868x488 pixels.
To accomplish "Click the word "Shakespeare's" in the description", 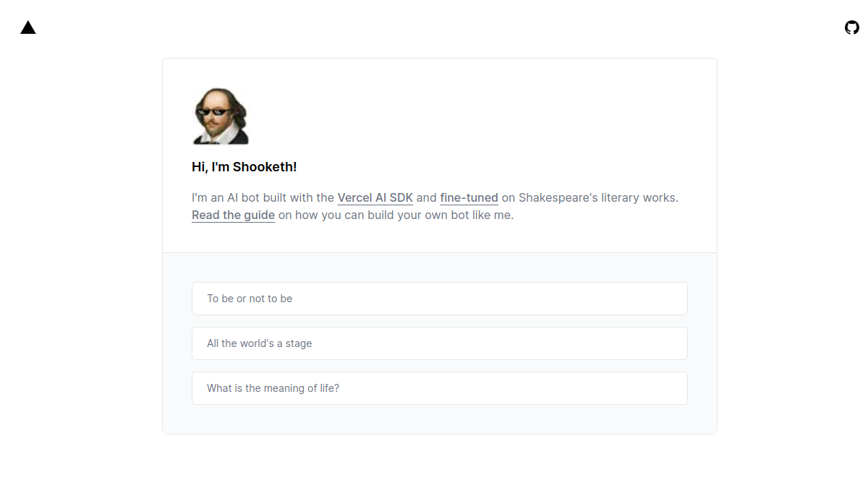I will point(558,197).
